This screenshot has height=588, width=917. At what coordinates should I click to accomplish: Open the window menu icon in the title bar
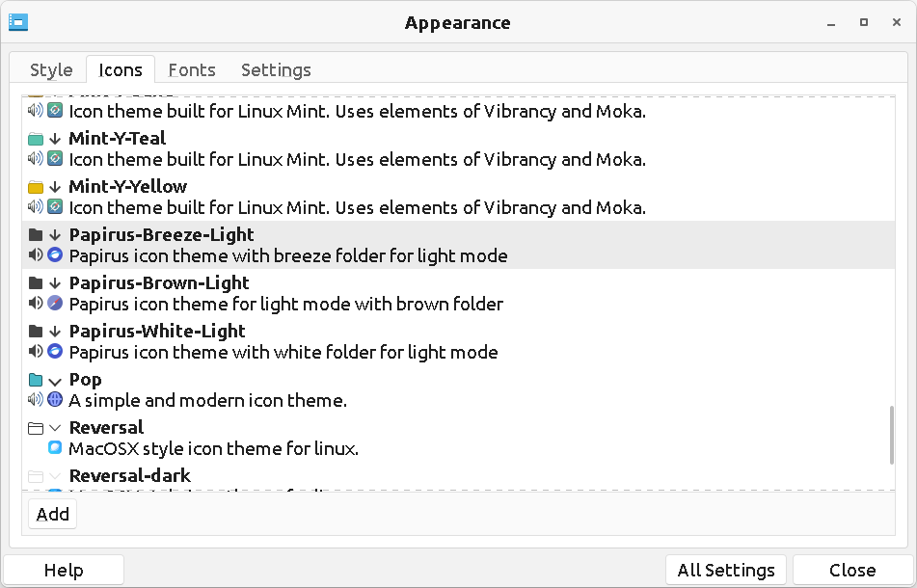pos(17,22)
